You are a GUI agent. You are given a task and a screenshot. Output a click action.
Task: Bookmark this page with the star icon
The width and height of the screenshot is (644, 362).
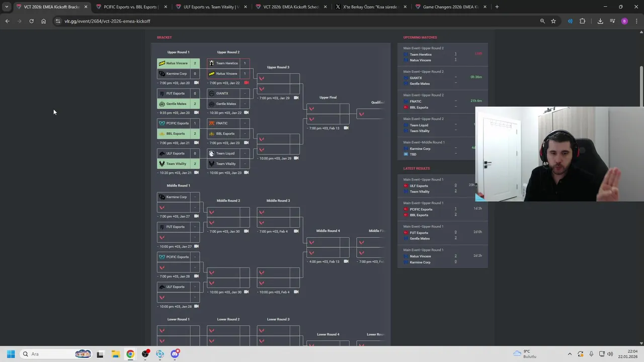click(553, 21)
